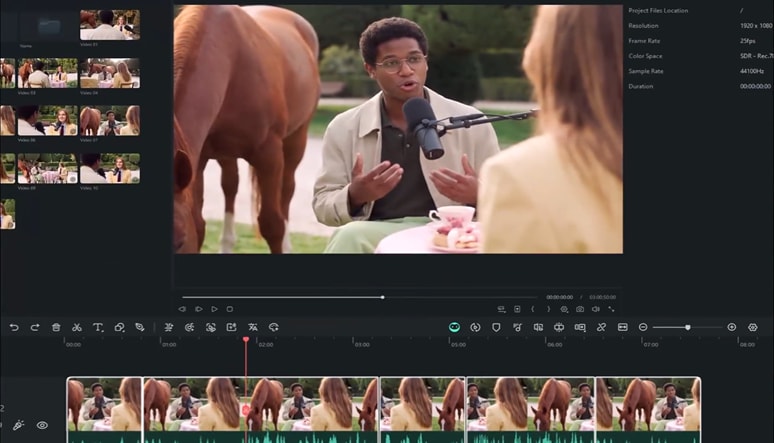774x443 pixels.
Task: Delete the selected clip with trash icon
Action: (x=56, y=327)
